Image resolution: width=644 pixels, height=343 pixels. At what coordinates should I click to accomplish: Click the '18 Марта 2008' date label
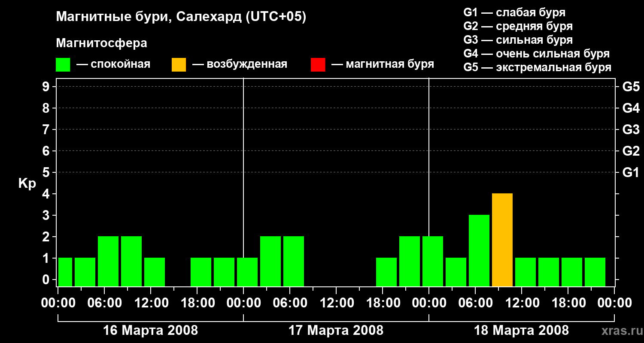point(522,330)
